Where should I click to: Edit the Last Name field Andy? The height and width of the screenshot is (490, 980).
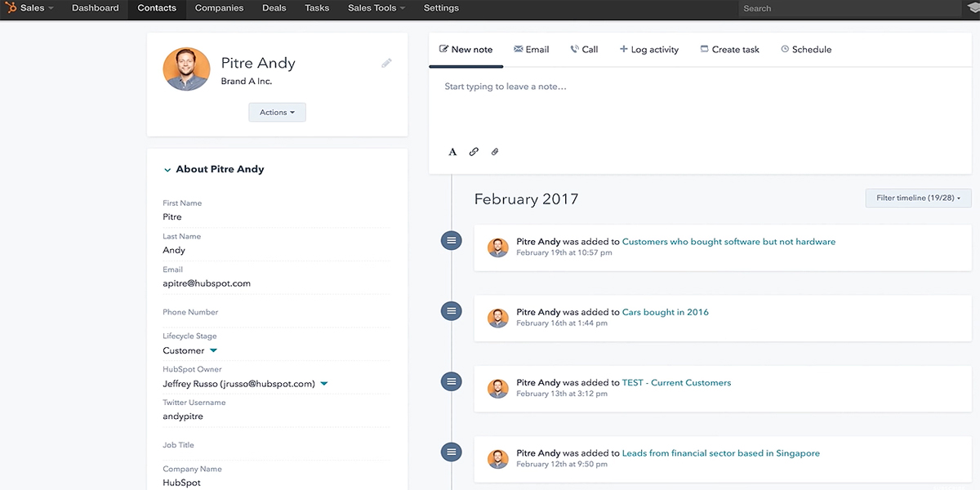(277, 251)
